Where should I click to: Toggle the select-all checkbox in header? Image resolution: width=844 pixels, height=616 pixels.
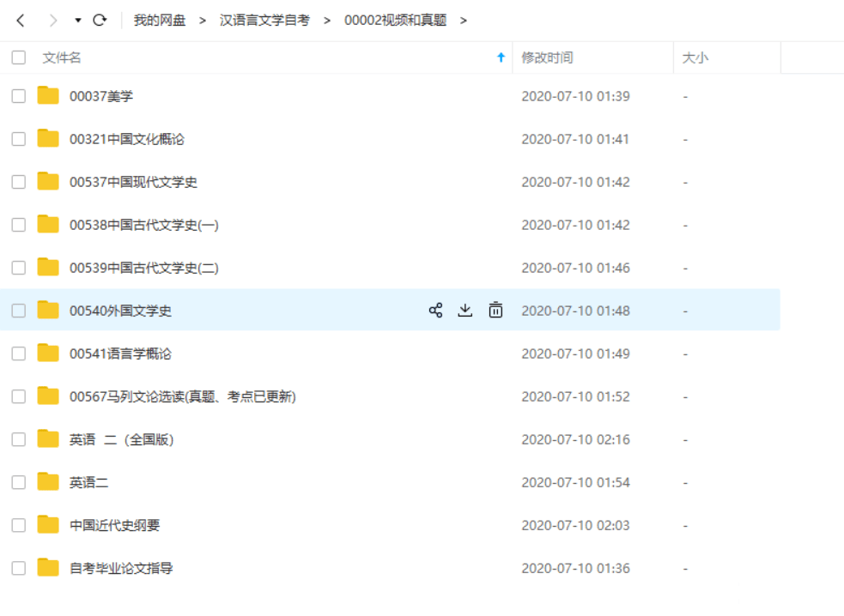(18, 57)
